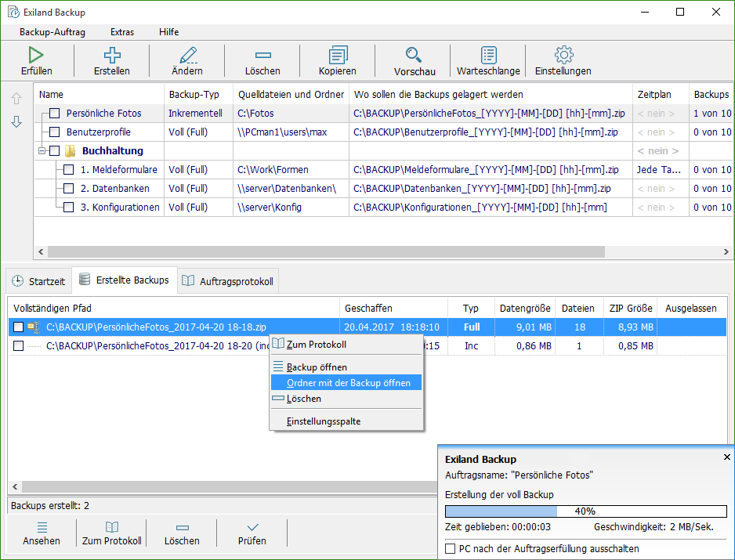Image resolution: width=735 pixels, height=560 pixels.
Task: Show the Warteschlange queue list
Action: [x=488, y=55]
